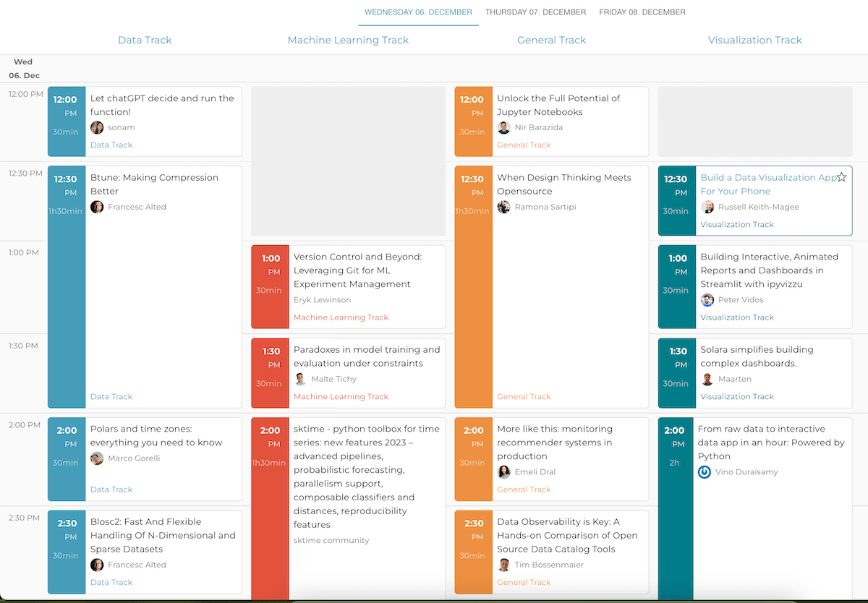Image resolution: width=868 pixels, height=603 pixels.
Task: Click the orange 12:30 PM Design Thinking time block
Action: click(473, 287)
